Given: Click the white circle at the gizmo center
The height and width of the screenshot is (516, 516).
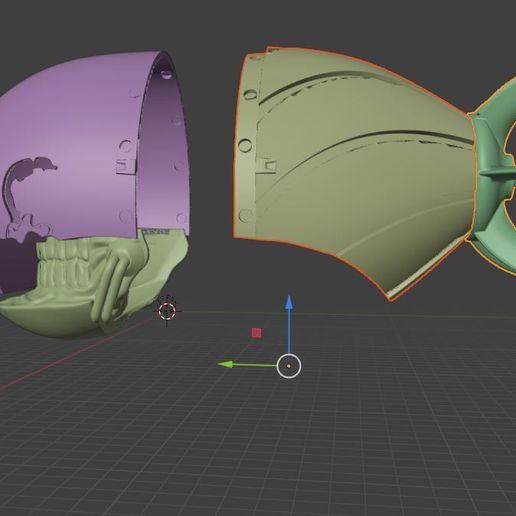Looking at the screenshot, I should [289, 366].
